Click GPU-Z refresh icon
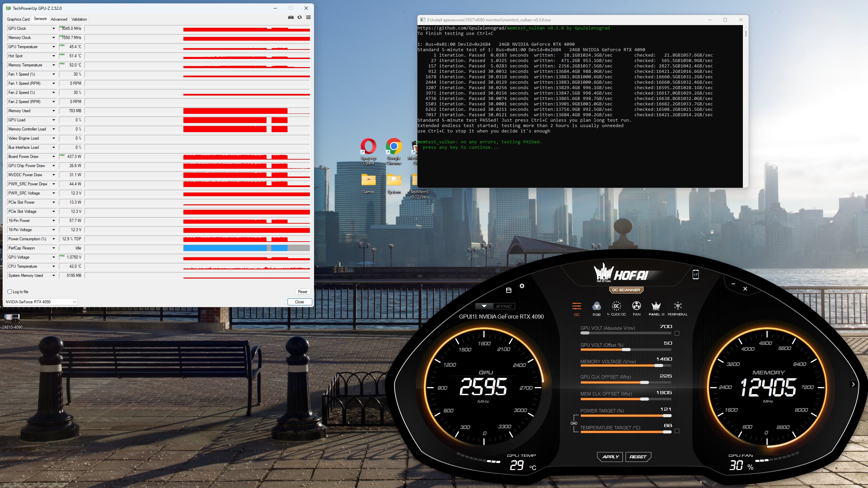This screenshot has width=868, height=488. 299,17
